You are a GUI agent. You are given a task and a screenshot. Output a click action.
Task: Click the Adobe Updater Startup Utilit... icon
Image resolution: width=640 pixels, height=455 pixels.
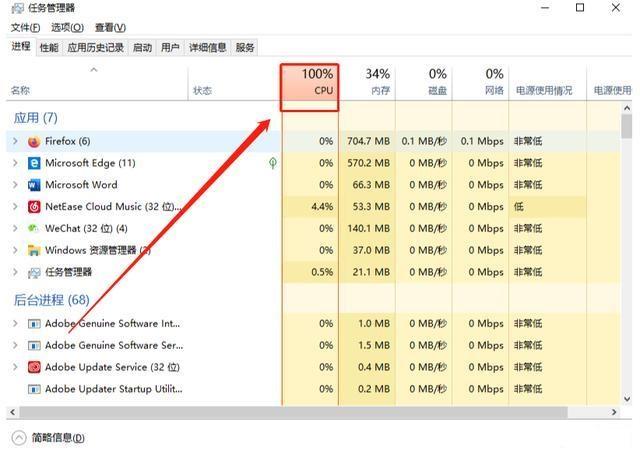tap(34, 389)
